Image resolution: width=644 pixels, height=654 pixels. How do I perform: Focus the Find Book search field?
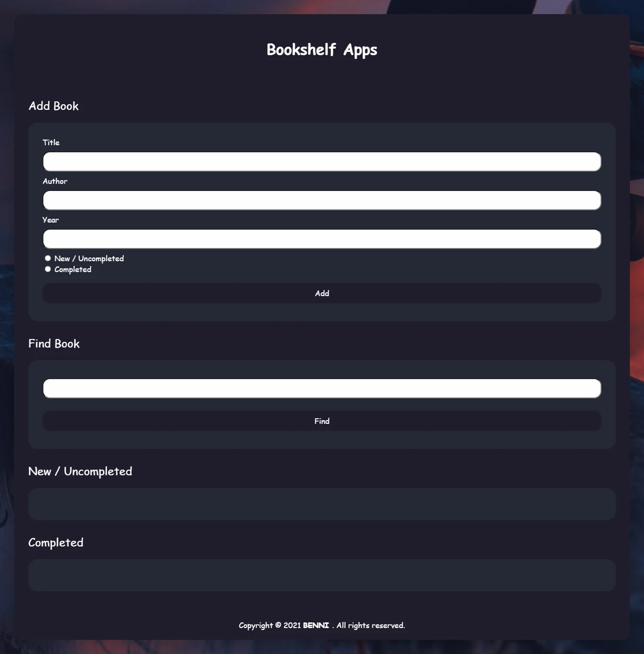tap(322, 388)
